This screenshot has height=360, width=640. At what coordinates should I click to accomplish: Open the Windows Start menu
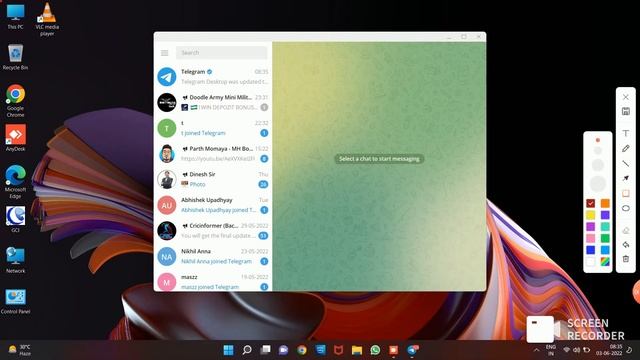tap(229, 350)
